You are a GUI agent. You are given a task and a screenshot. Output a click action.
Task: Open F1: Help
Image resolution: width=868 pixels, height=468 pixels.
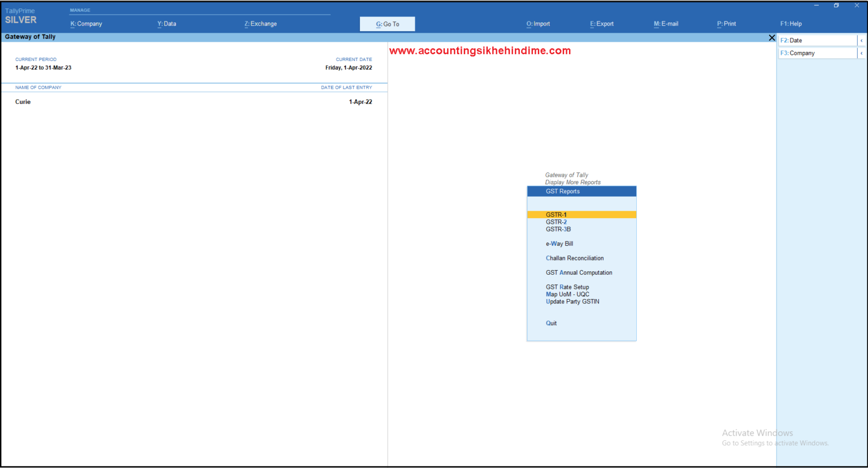click(791, 24)
